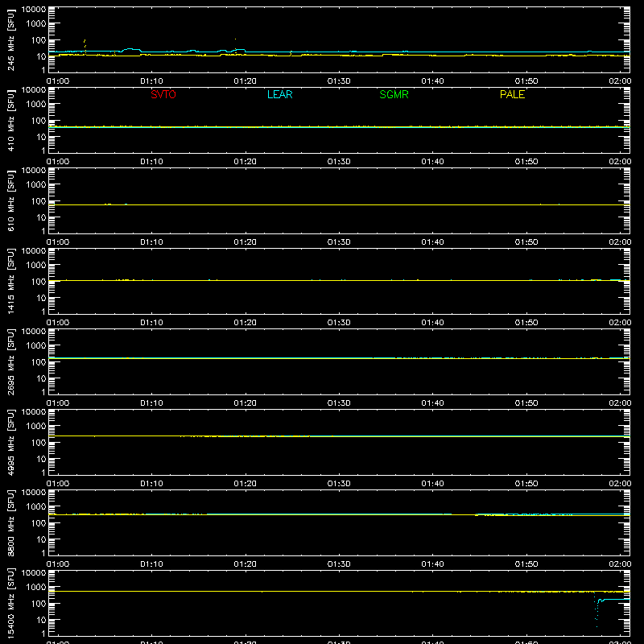Click the 10000 tick label on 15400 MHz axis
This screenshot has height=644, width=644.
pyautogui.click(x=34, y=573)
